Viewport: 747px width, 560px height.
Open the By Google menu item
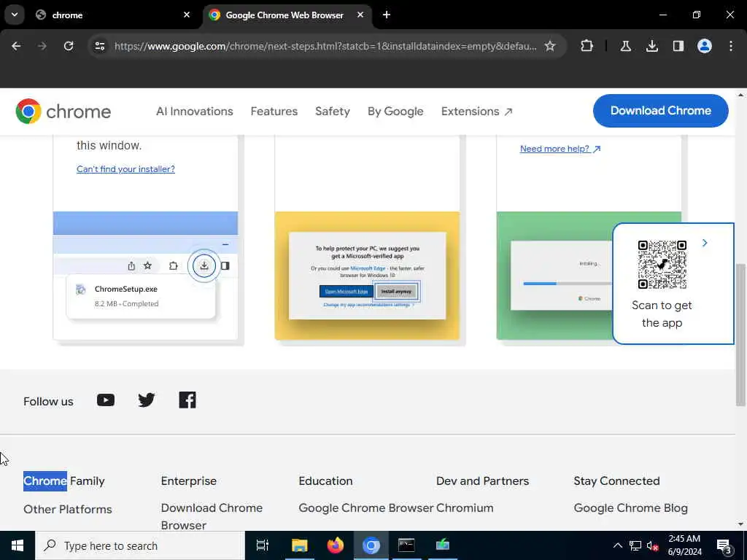pos(395,112)
